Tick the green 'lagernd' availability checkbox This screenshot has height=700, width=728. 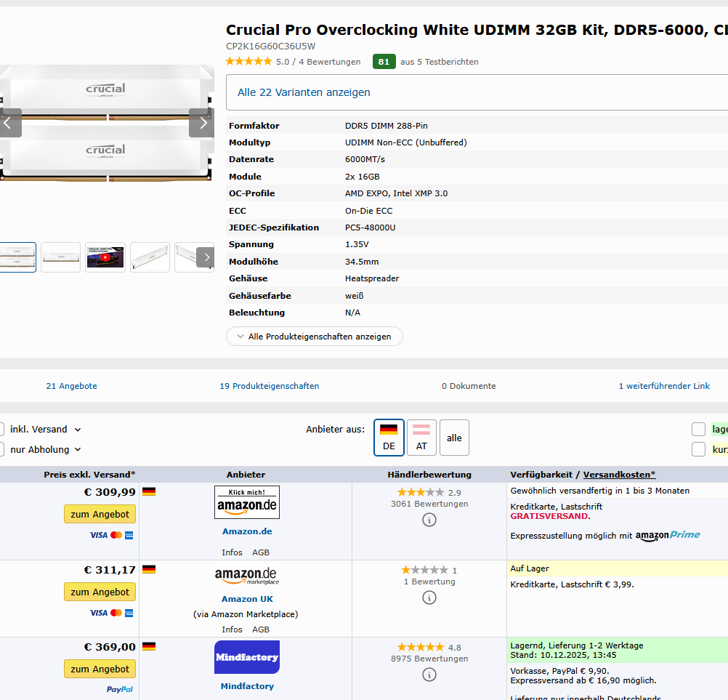698,429
